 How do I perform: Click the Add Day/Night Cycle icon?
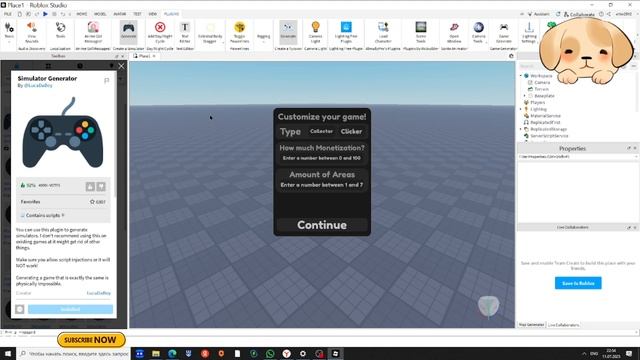pos(160,27)
